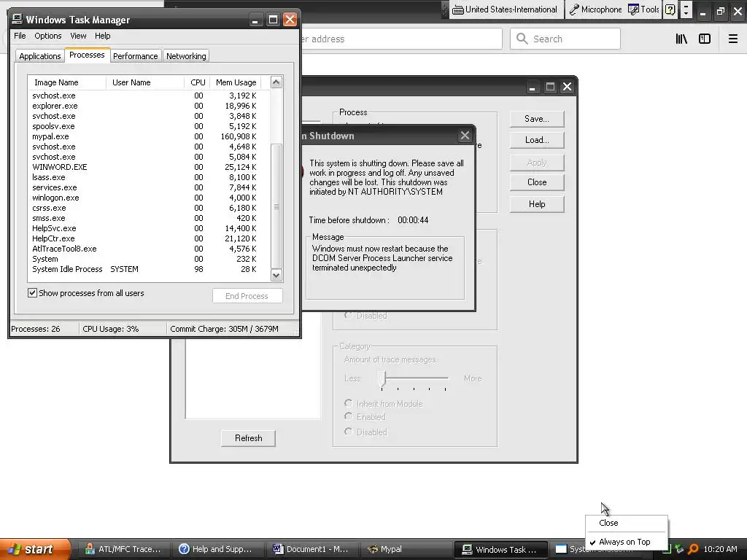Select Disabled radio in Category group

pos(348,432)
